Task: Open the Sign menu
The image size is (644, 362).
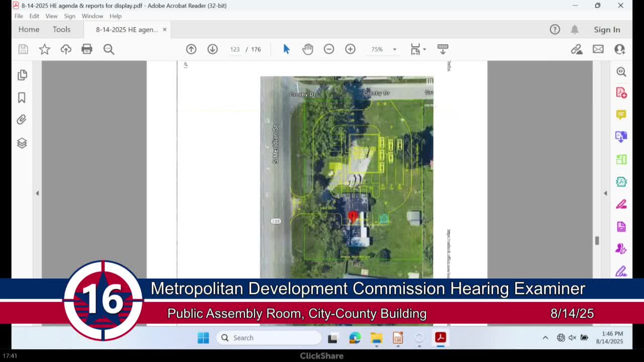Action: coord(69,16)
